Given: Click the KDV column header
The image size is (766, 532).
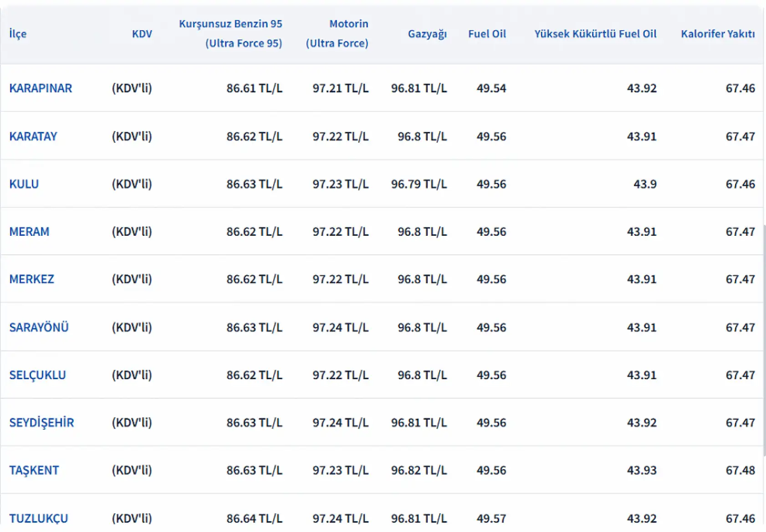Looking at the screenshot, I should [142, 34].
